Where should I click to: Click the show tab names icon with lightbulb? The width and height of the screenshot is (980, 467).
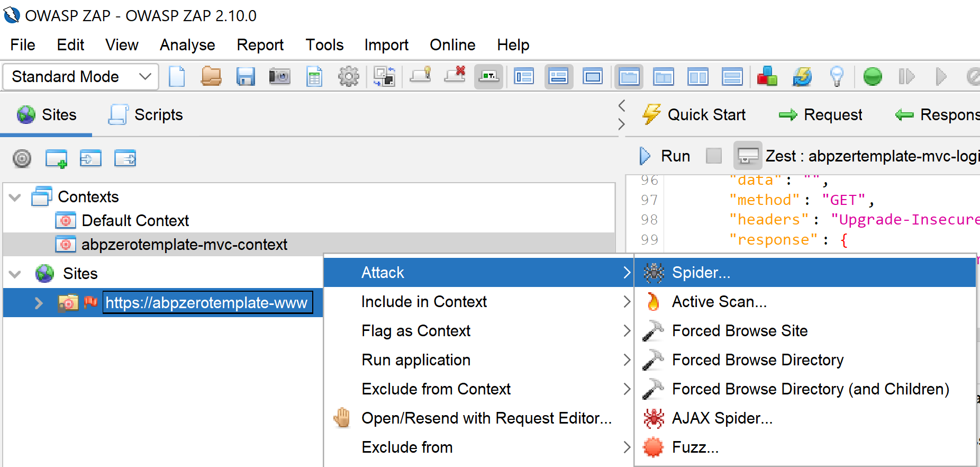421,76
